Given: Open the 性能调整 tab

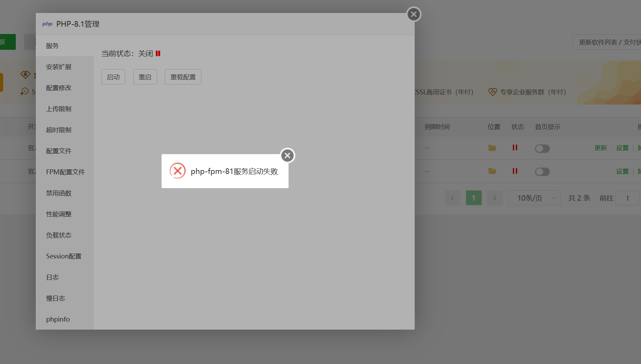Looking at the screenshot, I should (65, 214).
